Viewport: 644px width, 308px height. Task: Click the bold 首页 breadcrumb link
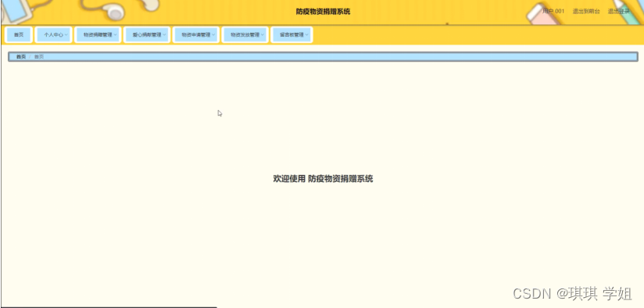21,56
